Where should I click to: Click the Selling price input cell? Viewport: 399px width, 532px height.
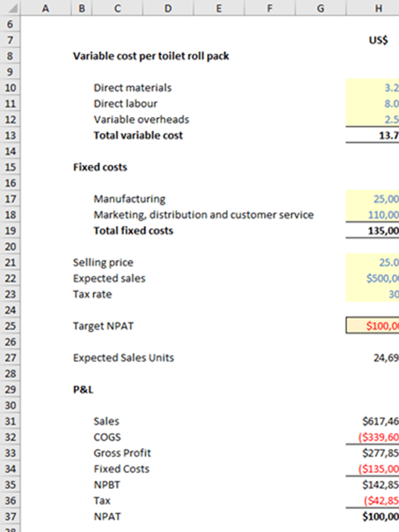tap(374, 263)
